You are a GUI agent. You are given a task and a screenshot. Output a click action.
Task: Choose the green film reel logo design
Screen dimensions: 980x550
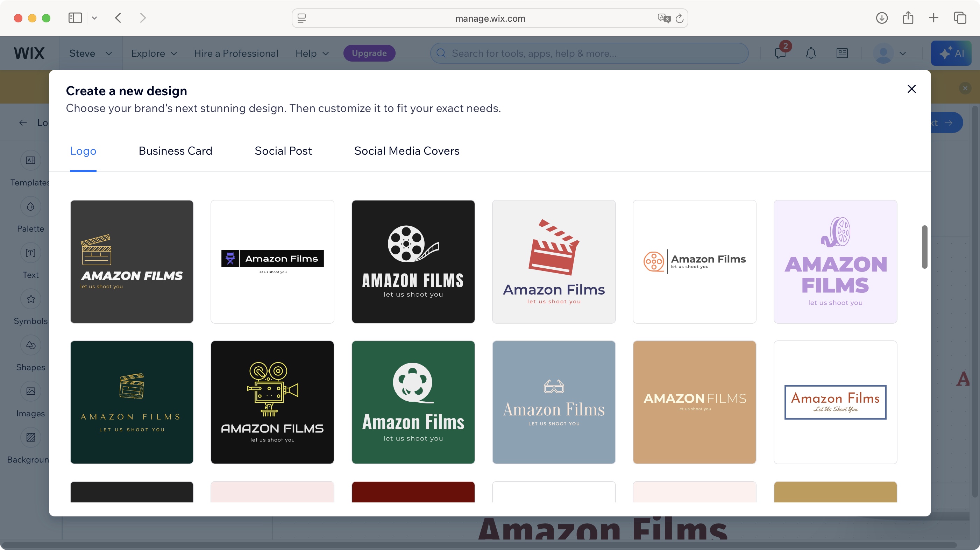pos(413,402)
